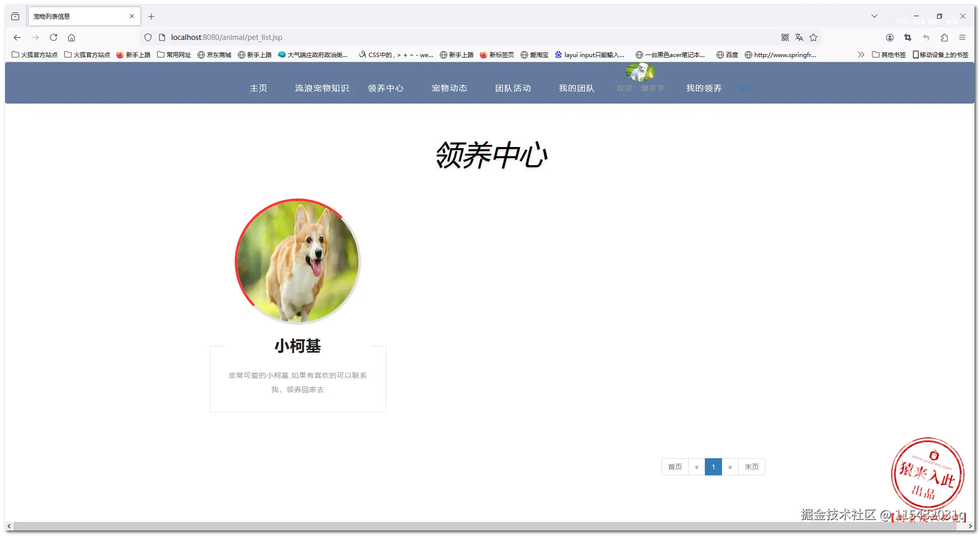Open the 其他书签 bookmarks folder

(x=889, y=55)
